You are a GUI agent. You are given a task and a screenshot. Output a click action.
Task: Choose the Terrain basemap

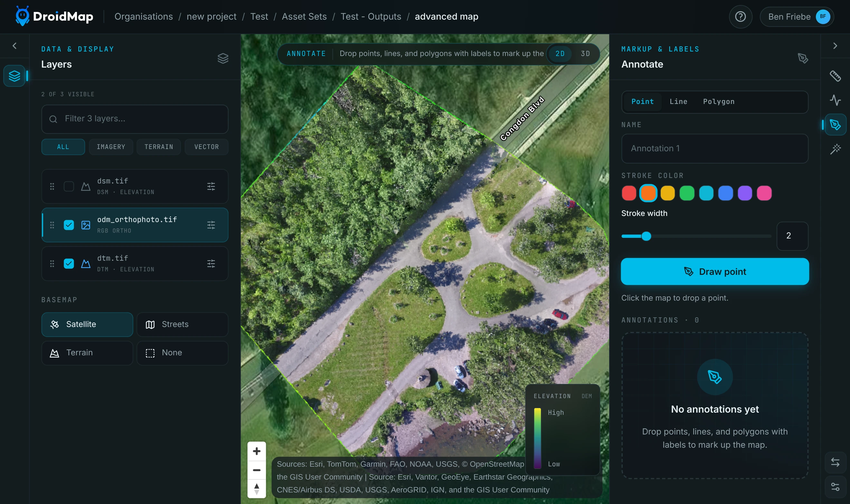point(87,353)
